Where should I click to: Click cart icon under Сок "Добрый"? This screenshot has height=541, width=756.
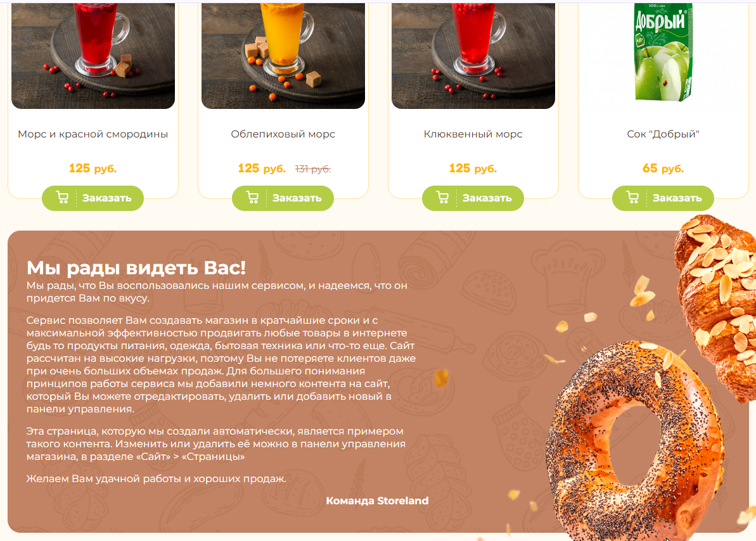pyautogui.click(x=632, y=198)
